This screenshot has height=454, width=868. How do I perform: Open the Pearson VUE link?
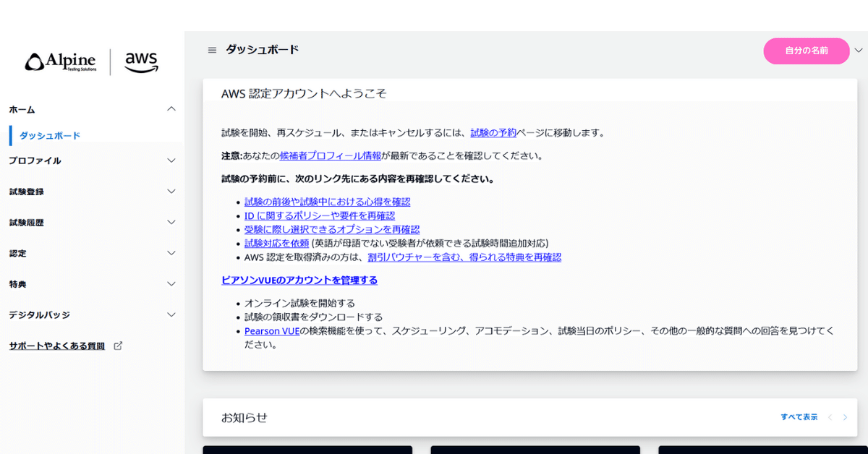(272, 330)
